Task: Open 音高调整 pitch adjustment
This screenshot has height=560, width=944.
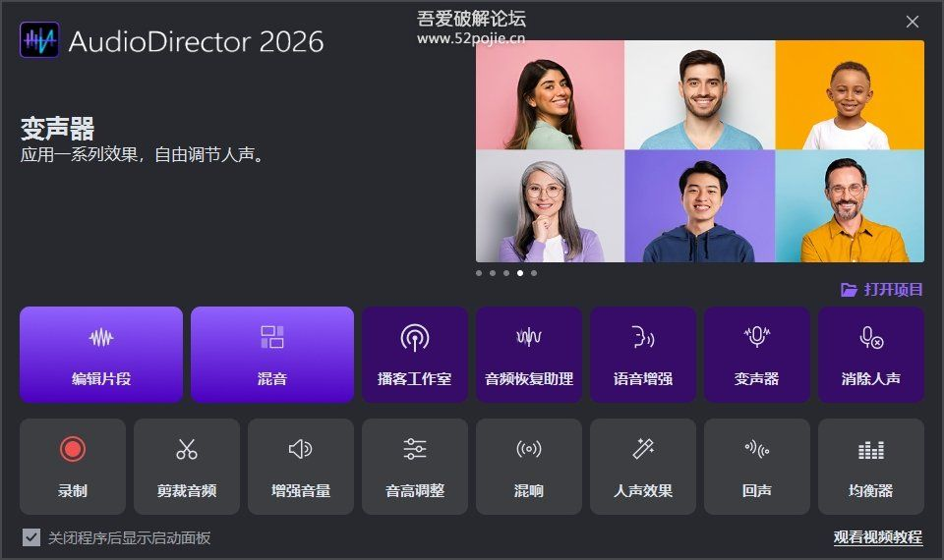Action: [415, 467]
